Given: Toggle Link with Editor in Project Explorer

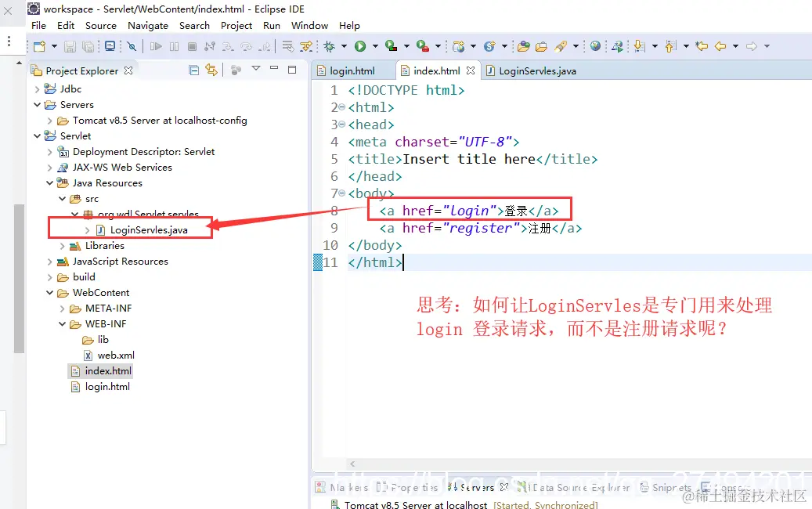Looking at the screenshot, I should (x=211, y=70).
